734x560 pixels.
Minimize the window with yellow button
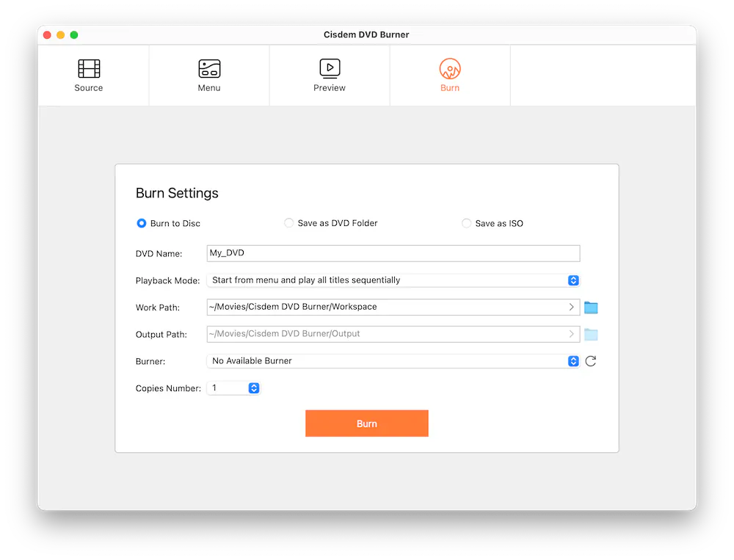pos(60,34)
